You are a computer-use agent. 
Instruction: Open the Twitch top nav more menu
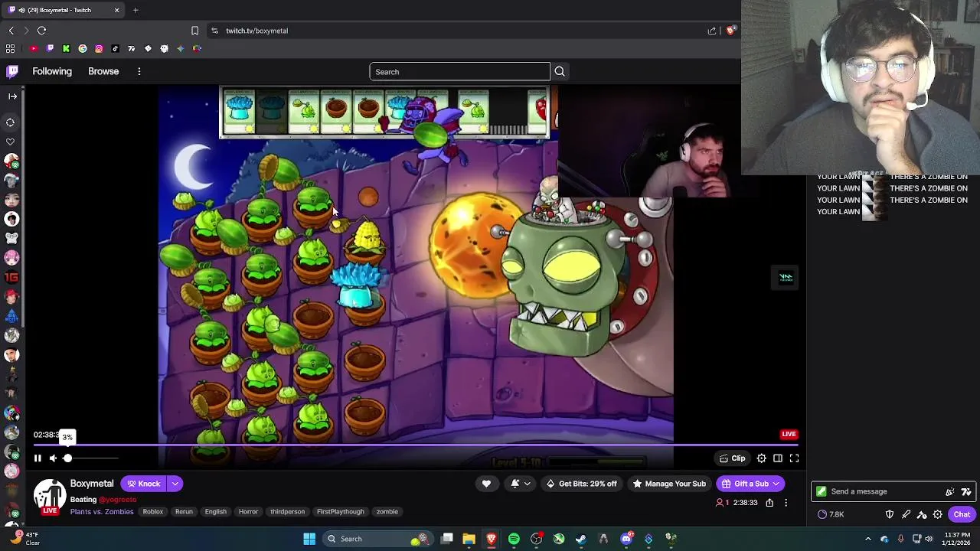(x=139, y=71)
